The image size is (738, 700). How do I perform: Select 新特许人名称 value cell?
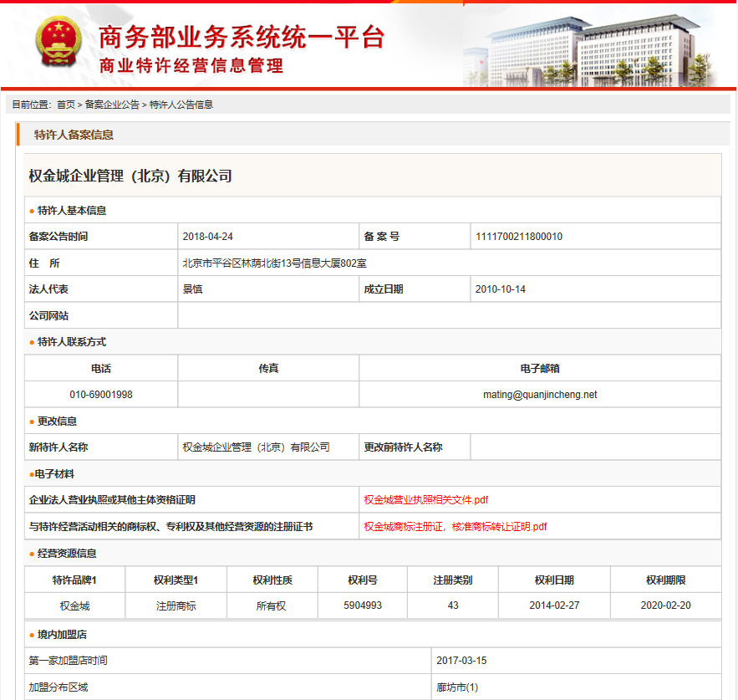(x=268, y=447)
